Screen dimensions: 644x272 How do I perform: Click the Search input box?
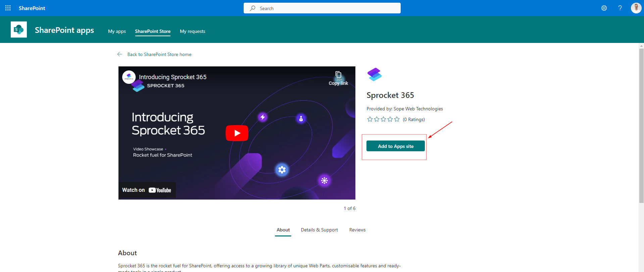tap(322, 8)
